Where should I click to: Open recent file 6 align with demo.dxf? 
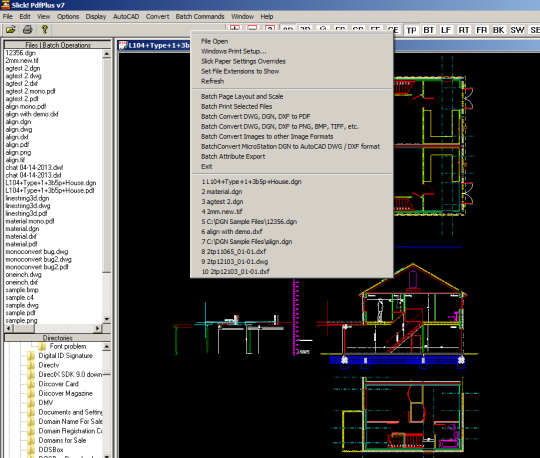pyautogui.click(x=232, y=231)
